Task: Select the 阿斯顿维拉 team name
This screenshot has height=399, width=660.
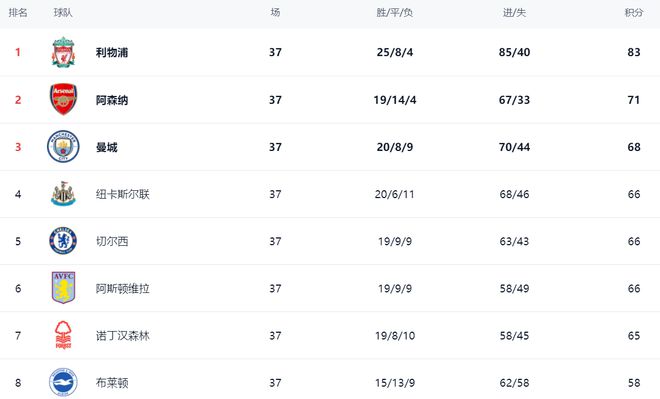Action: click(x=122, y=289)
